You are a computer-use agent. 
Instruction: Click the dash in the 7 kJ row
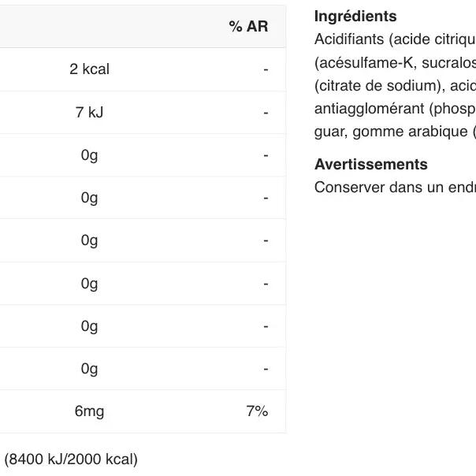266,113
